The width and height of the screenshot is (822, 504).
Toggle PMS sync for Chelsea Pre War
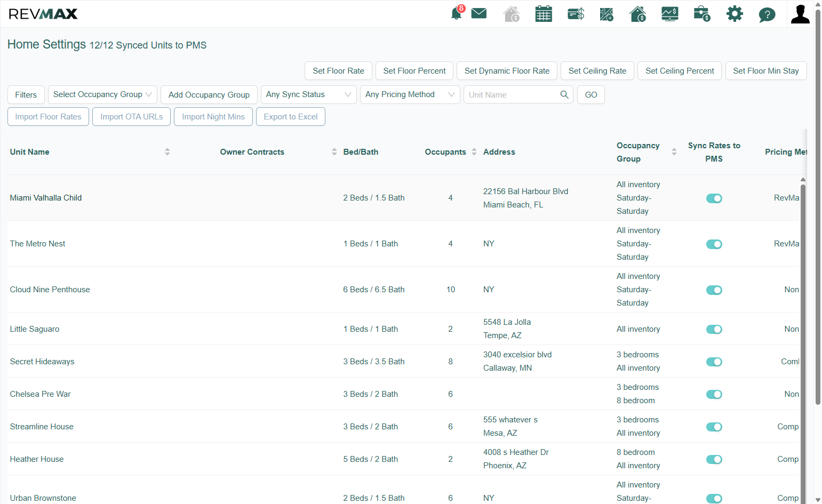pyautogui.click(x=714, y=395)
